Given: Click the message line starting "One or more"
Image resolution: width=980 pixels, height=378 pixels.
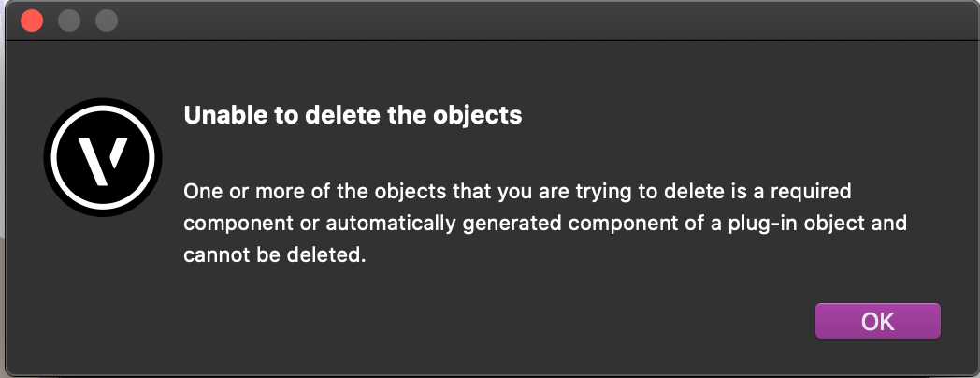Looking at the screenshot, I should click(x=519, y=192).
